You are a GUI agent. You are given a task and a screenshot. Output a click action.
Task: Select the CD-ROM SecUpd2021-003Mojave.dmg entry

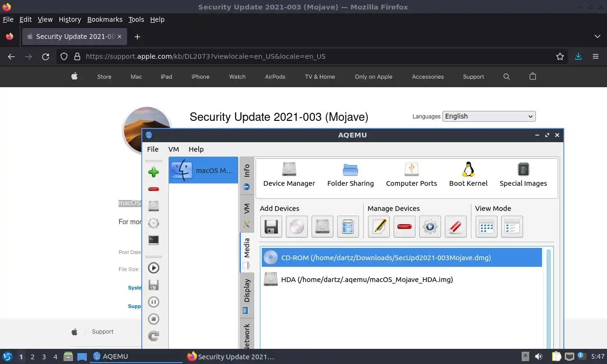point(402,258)
